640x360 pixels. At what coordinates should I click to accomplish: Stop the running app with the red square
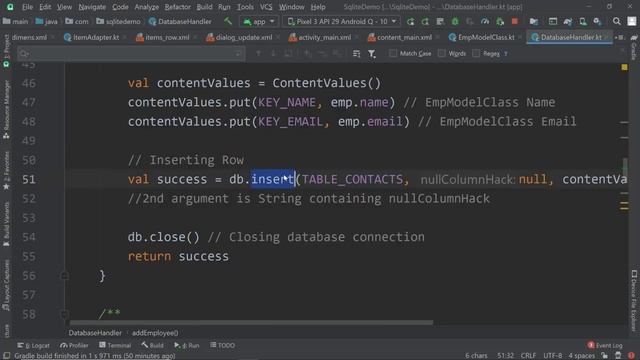(515, 21)
